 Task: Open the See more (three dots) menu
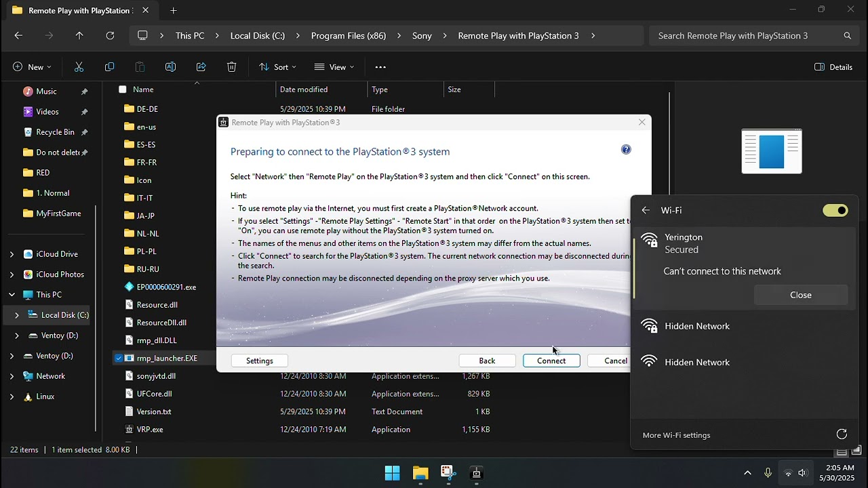[380, 66]
